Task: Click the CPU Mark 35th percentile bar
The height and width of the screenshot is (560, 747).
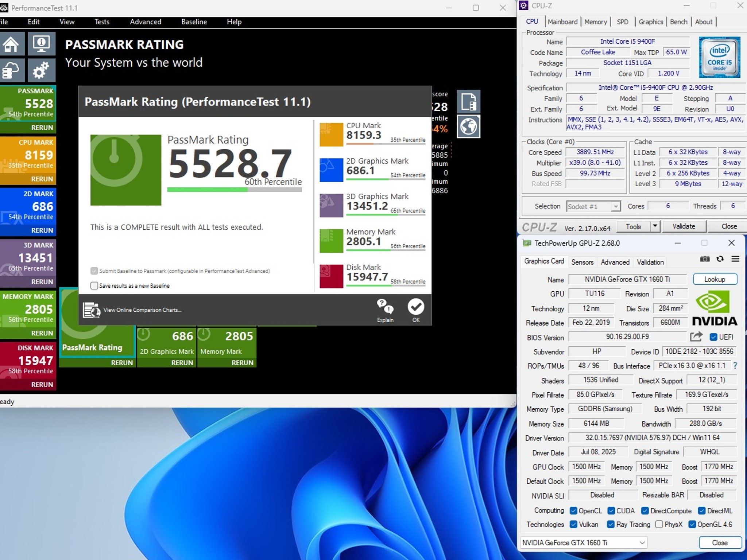Action: (386, 144)
